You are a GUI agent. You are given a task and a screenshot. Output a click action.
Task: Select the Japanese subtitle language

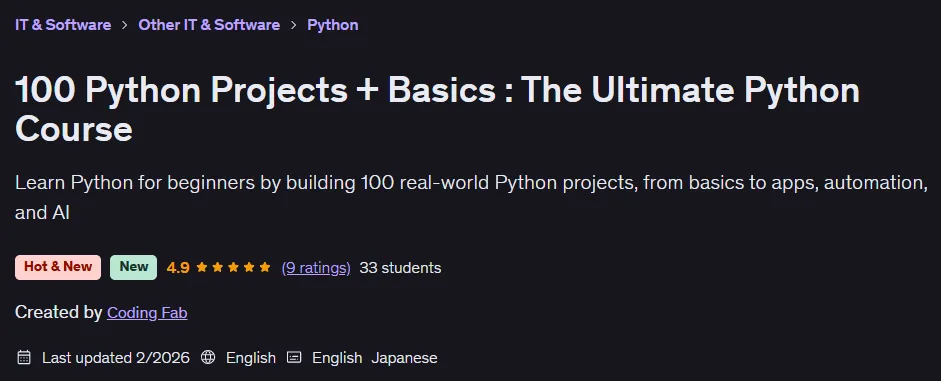(x=404, y=358)
